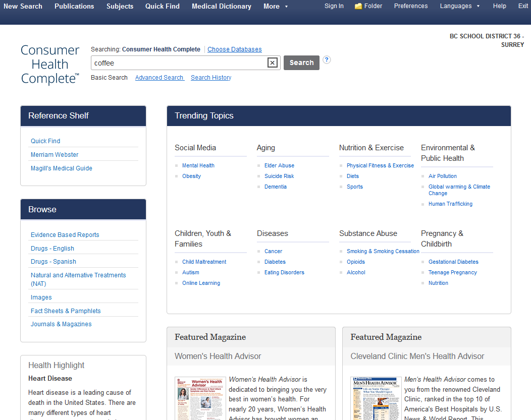View Search History
This screenshot has height=420, width=531.
click(211, 78)
